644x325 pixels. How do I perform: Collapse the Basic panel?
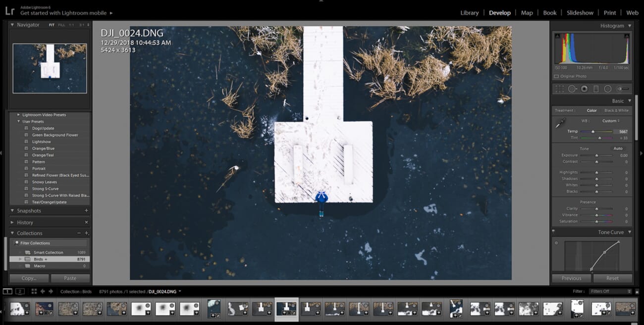coord(629,100)
